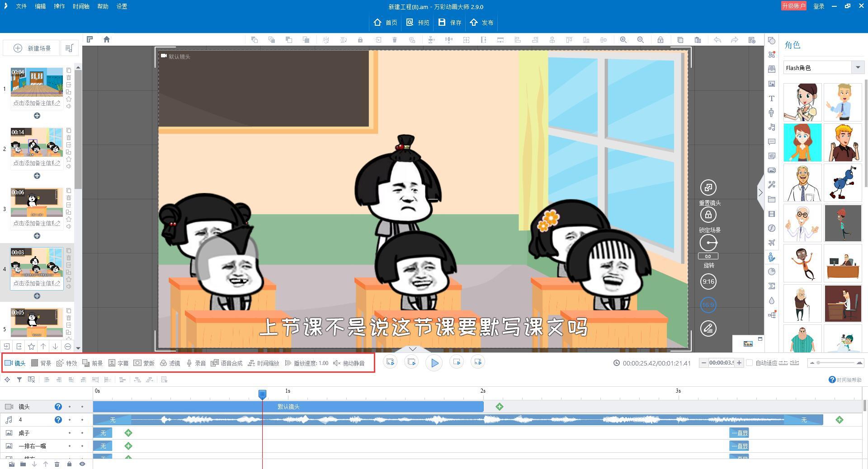The height and width of the screenshot is (469, 868).
Task: Select the 9:16 aspect ratio button
Action: tap(708, 281)
